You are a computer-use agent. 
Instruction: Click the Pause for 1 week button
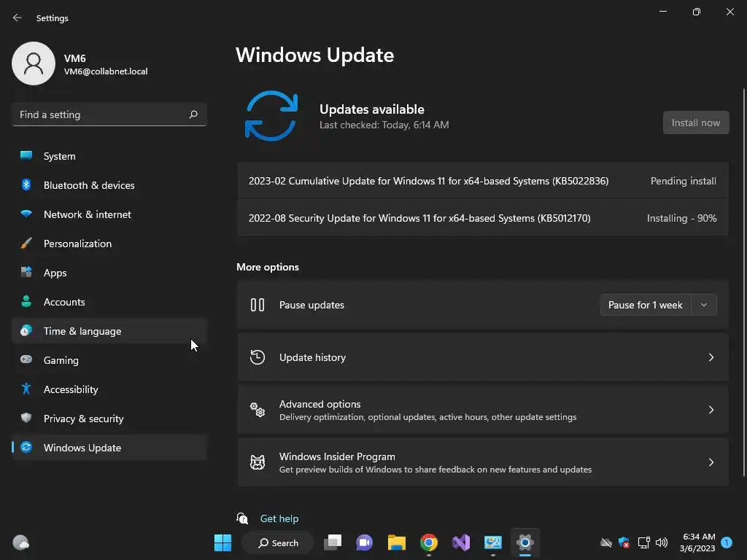(x=645, y=305)
